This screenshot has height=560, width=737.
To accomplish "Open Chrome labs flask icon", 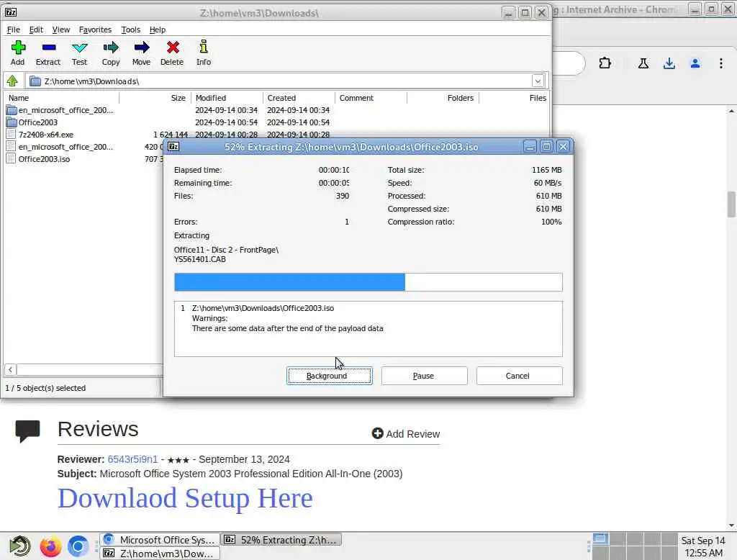I will coord(643,63).
